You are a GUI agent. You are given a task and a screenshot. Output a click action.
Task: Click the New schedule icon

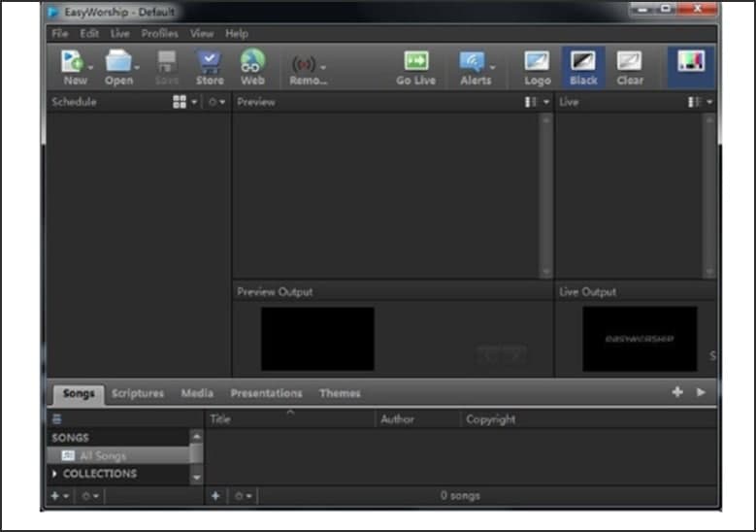pos(74,63)
